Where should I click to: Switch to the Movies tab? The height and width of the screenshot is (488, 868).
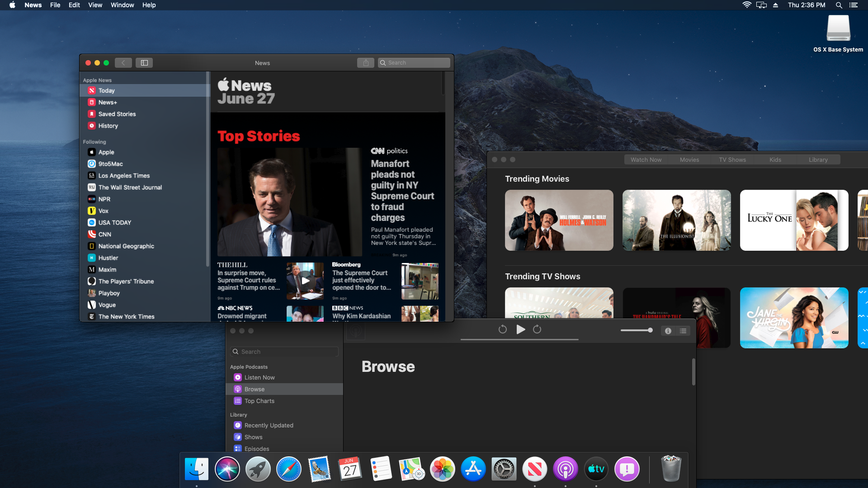(x=689, y=160)
